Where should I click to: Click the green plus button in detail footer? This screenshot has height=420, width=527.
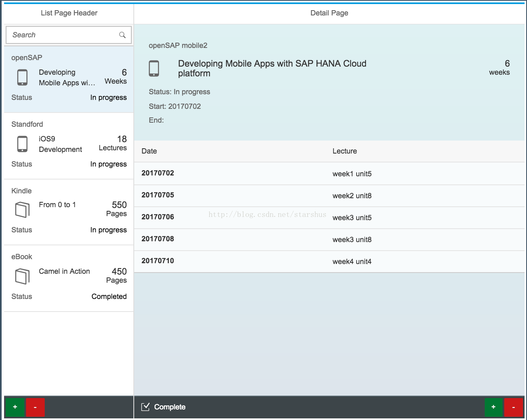[x=493, y=407]
